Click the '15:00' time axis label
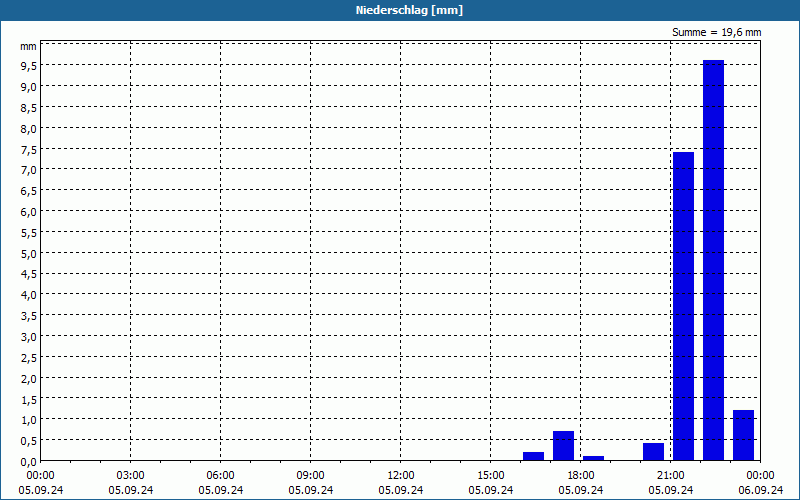The width and height of the screenshot is (800, 500). pos(491,475)
